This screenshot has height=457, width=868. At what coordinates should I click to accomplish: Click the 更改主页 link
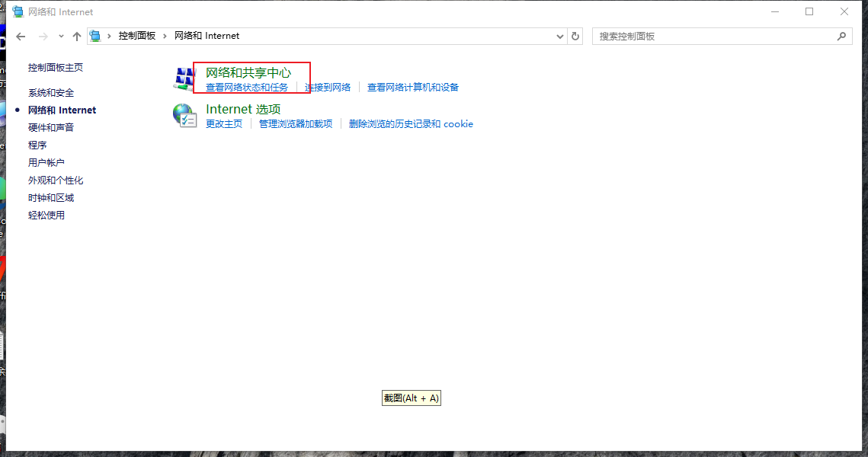tap(224, 124)
